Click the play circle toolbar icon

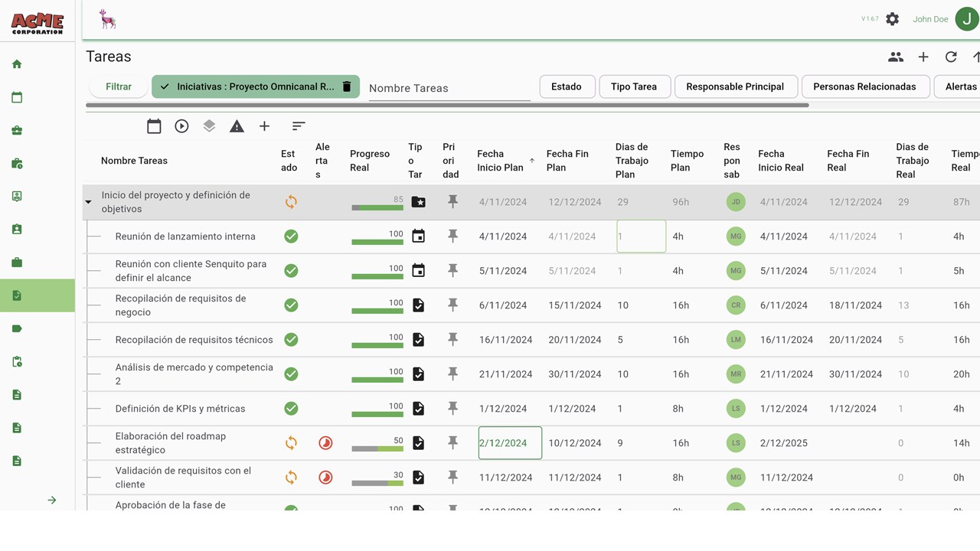tap(181, 126)
